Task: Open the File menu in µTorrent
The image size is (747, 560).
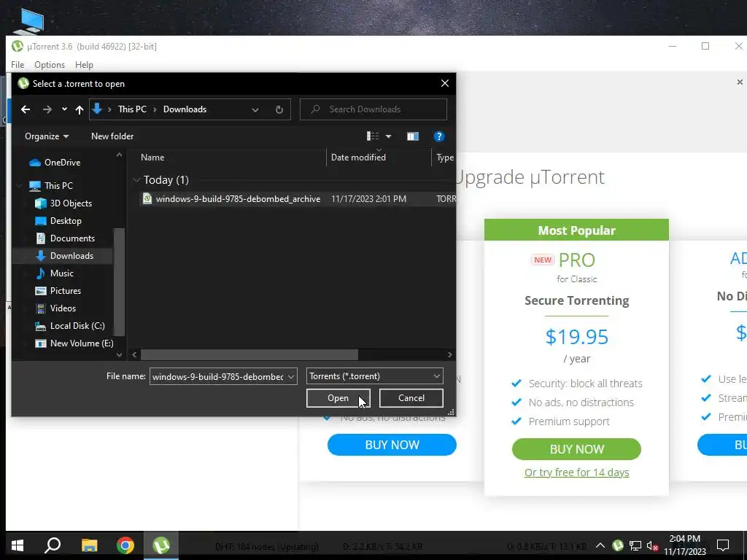Action: (x=18, y=65)
